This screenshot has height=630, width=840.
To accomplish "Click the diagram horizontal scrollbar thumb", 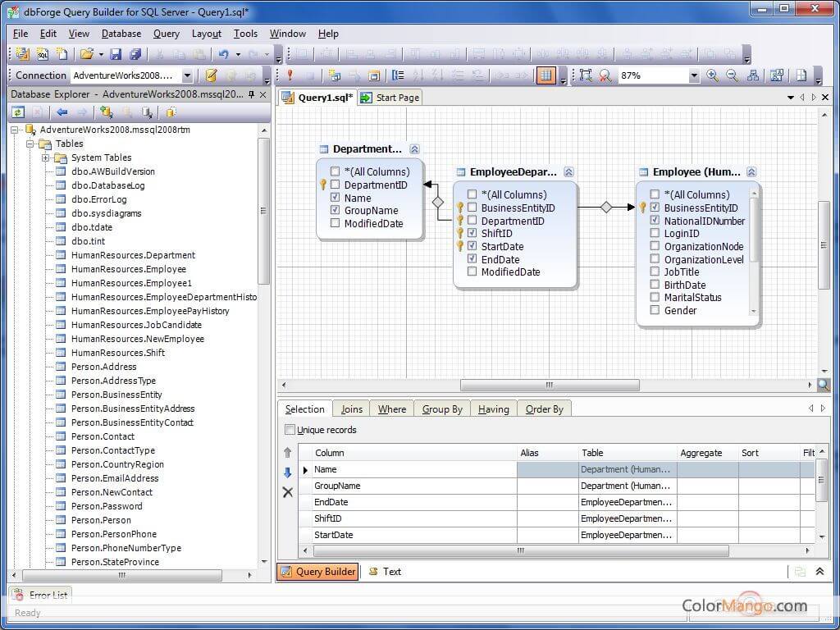I will click(x=550, y=385).
